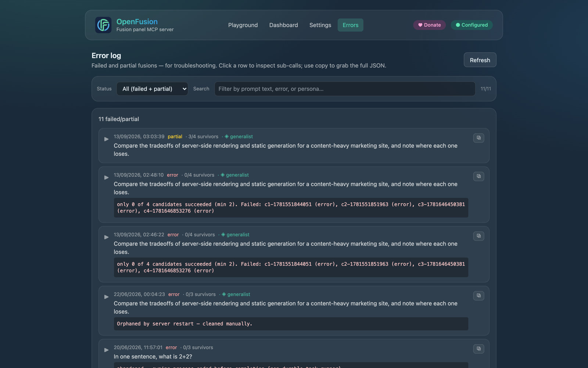Viewport: 588px width, 368px height.
Task: Expand the 02:46:22 error row
Action: [106, 237]
